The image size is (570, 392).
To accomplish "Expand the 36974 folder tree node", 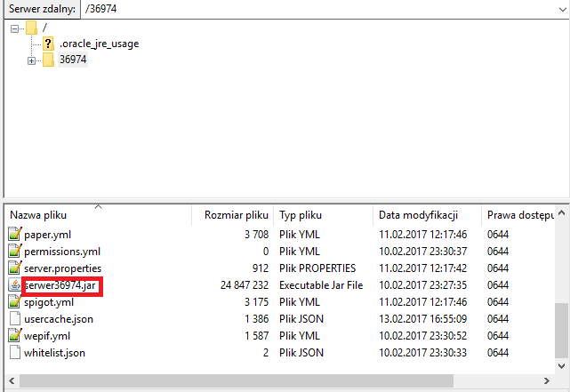I will pos(32,60).
